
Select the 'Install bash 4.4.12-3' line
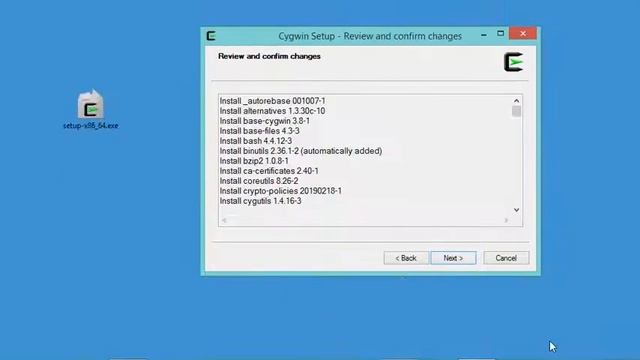point(256,141)
